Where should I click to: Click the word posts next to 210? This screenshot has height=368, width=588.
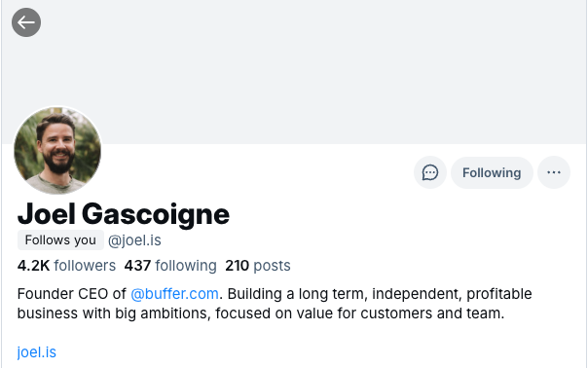click(272, 266)
